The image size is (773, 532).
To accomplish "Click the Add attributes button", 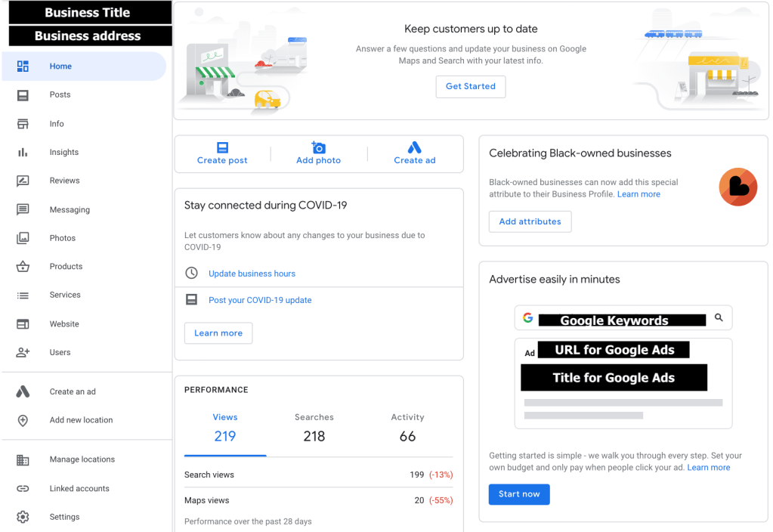I will point(530,221).
